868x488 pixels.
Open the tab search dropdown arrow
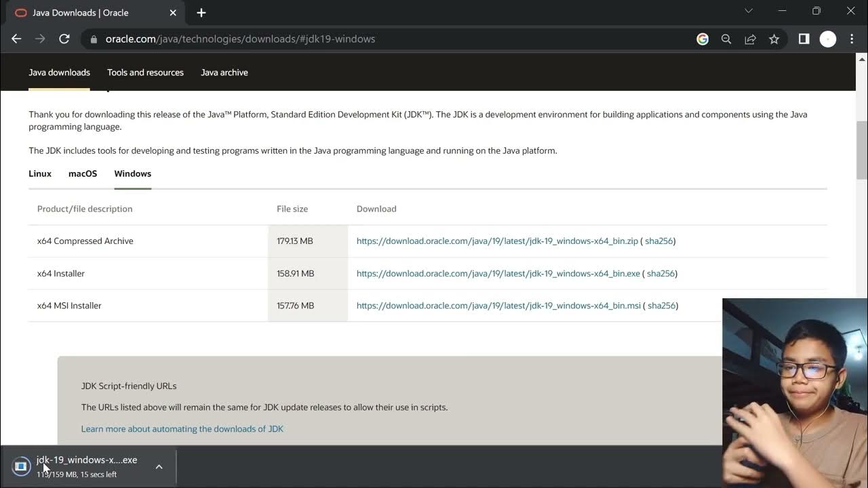point(749,11)
